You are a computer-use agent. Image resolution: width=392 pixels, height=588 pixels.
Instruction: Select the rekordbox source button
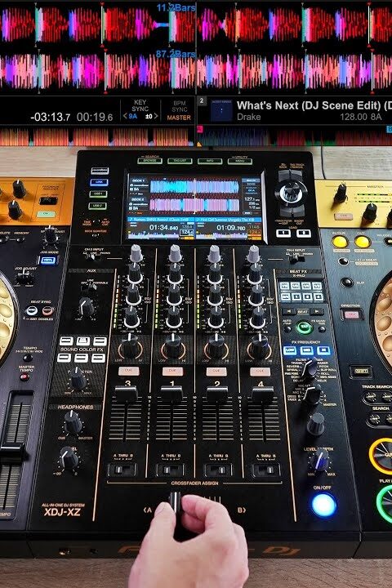(x=100, y=171)
